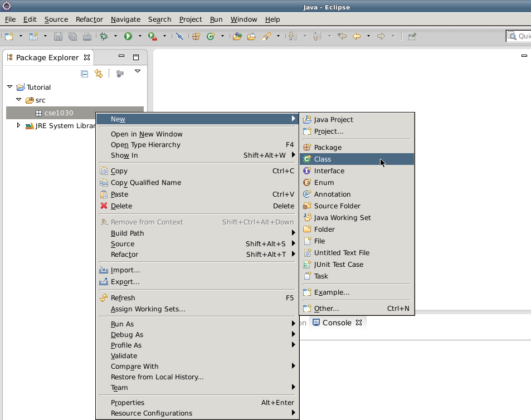Open dropdown arrow beside Search icon
The height and width of the screenshot is (420, 531).
(x=278, y=36)
